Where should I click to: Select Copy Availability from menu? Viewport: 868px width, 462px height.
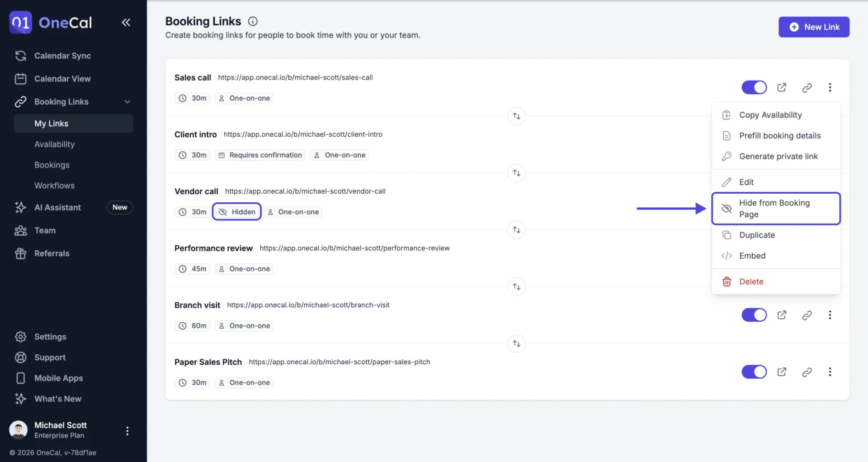tap(776, 115)
